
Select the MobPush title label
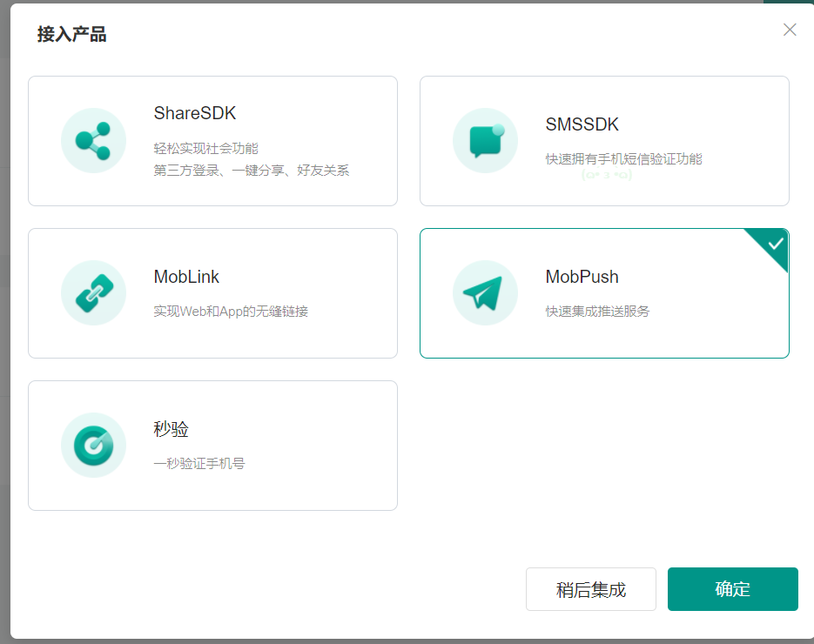click(x=582, y=277)
